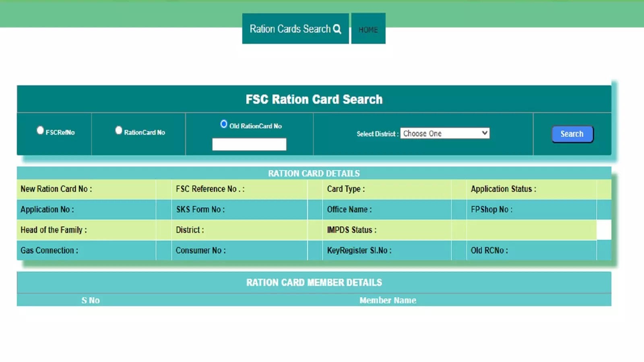Click the KeyRegister Sl.No label
This screenshot has height=362, width=644.
click(359, 251)
